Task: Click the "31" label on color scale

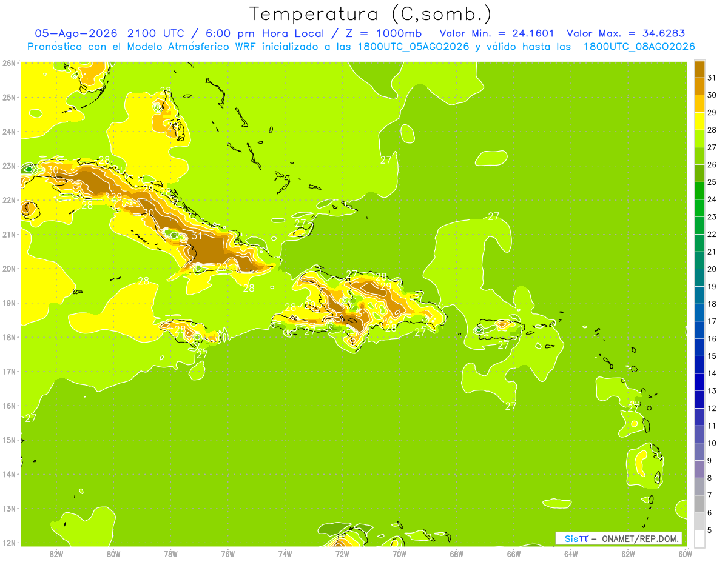Action: [712, 78]
